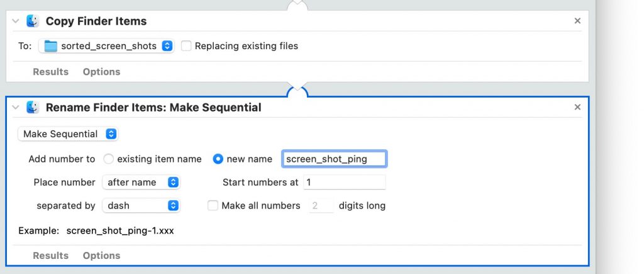Enable Replacing existing files checkbox

186,45
